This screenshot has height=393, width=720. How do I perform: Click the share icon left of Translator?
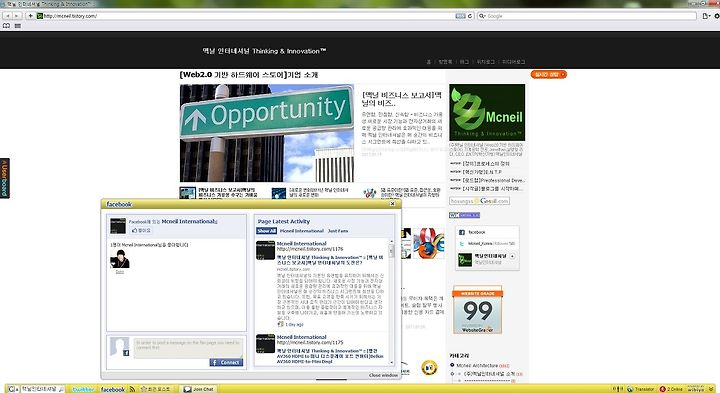[618, 389]
